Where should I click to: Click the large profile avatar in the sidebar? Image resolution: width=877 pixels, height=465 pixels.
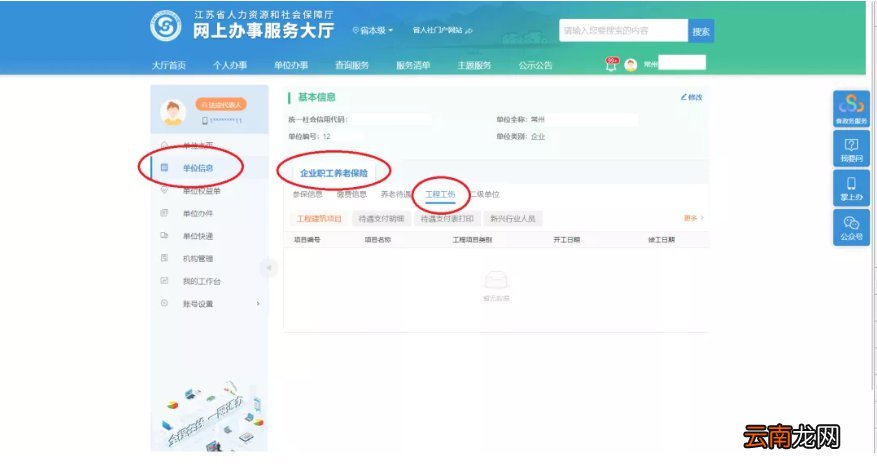[173, 112]
